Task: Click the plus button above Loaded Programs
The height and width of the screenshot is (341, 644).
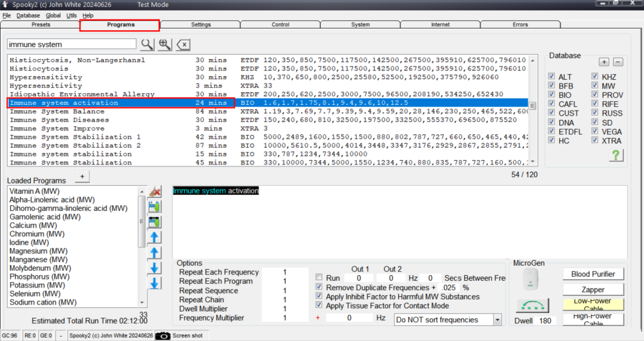Action: (x=82, y=176)
